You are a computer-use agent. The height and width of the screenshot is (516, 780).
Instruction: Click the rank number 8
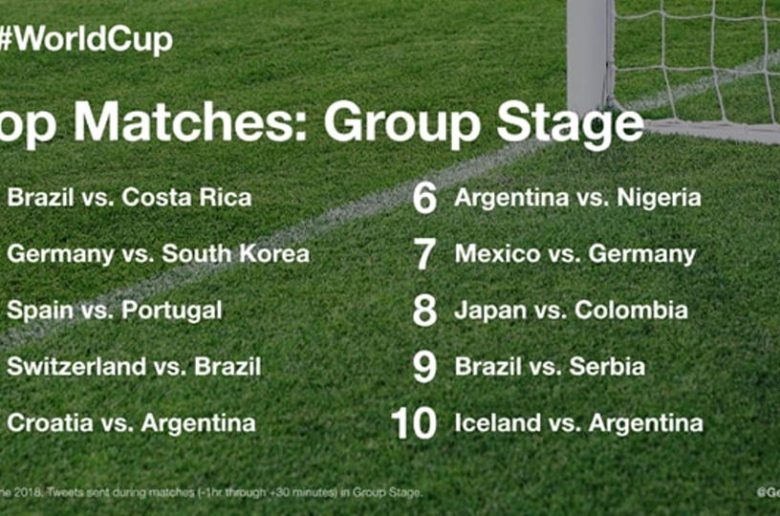click(425, 311)
